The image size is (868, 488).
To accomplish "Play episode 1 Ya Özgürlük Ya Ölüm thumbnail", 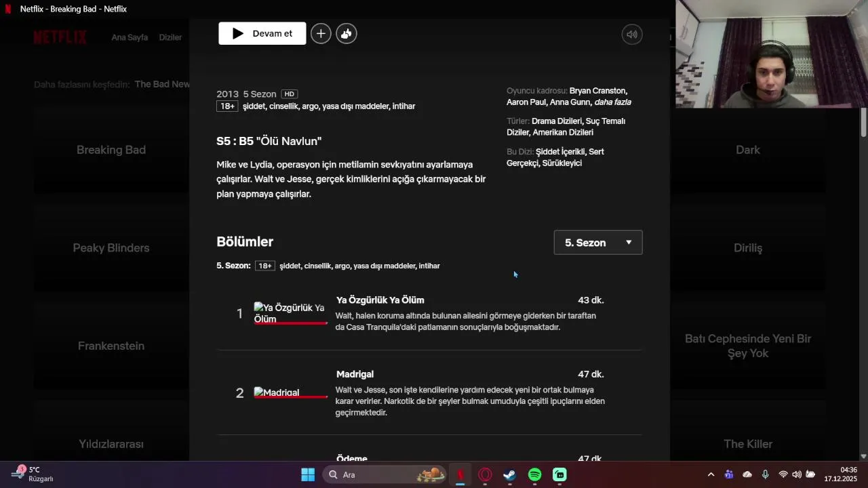I will click(290, 313).
